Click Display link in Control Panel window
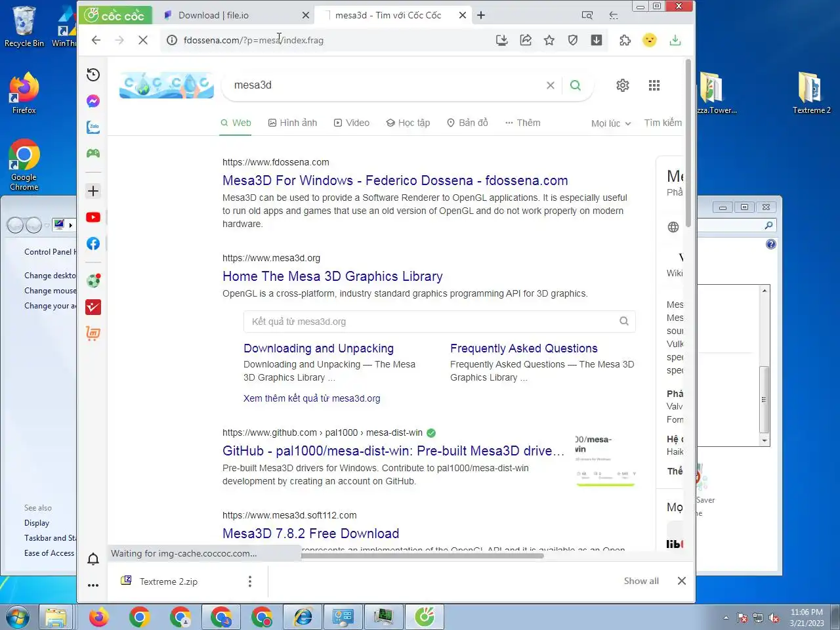 click(37, 523)
